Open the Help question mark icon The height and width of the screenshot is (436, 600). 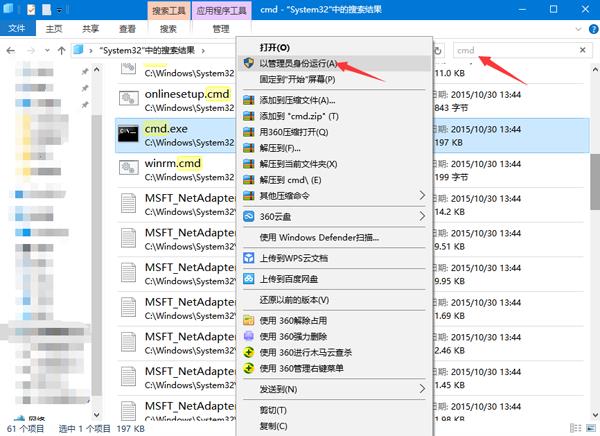[x=593, y=29]
